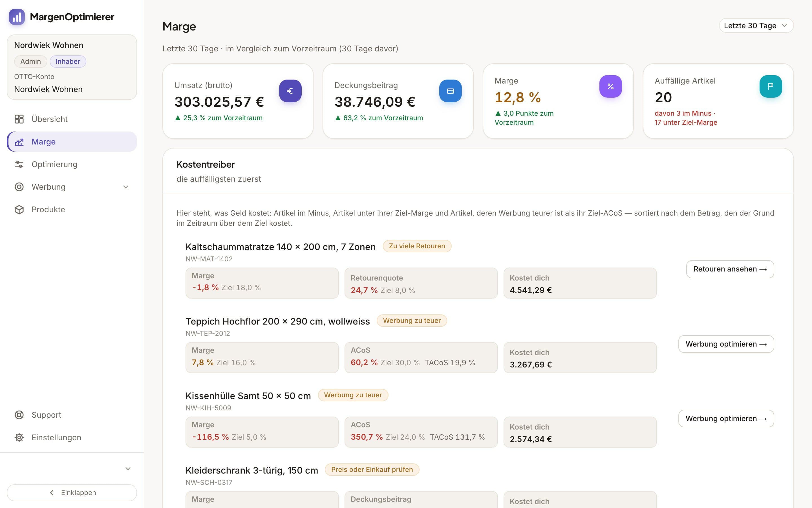Click the Preis oder Einkauf prüfen tag
812x508 pixels.
click(x=372, y=470)
